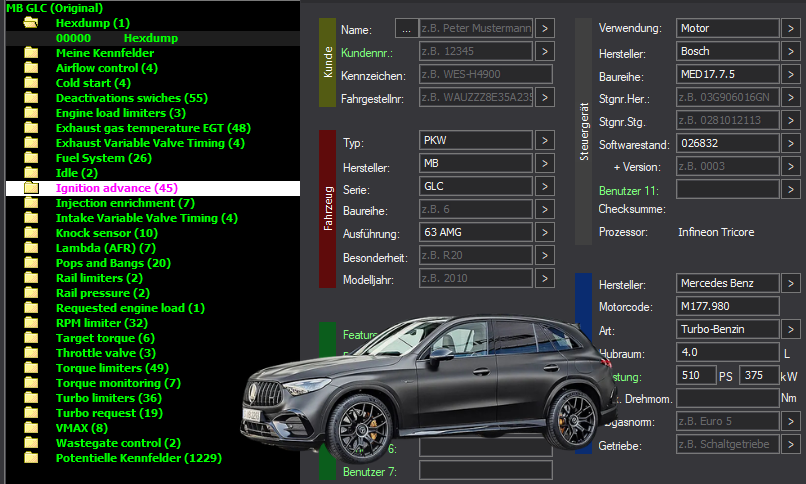Image resolution: width=806 pixels, height=484 pixels.
Task: Select the Turbo request (19) tree entry
Action: click(109, 413)
